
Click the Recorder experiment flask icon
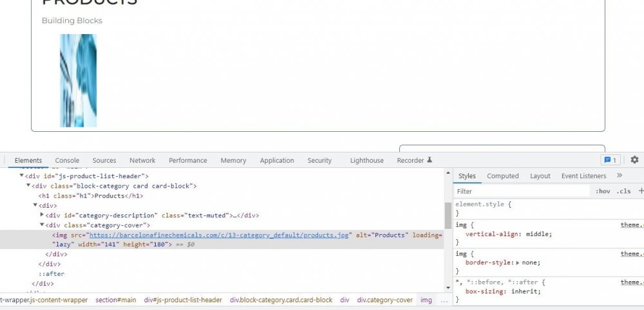pyautogui.click(x=430, y=160)
